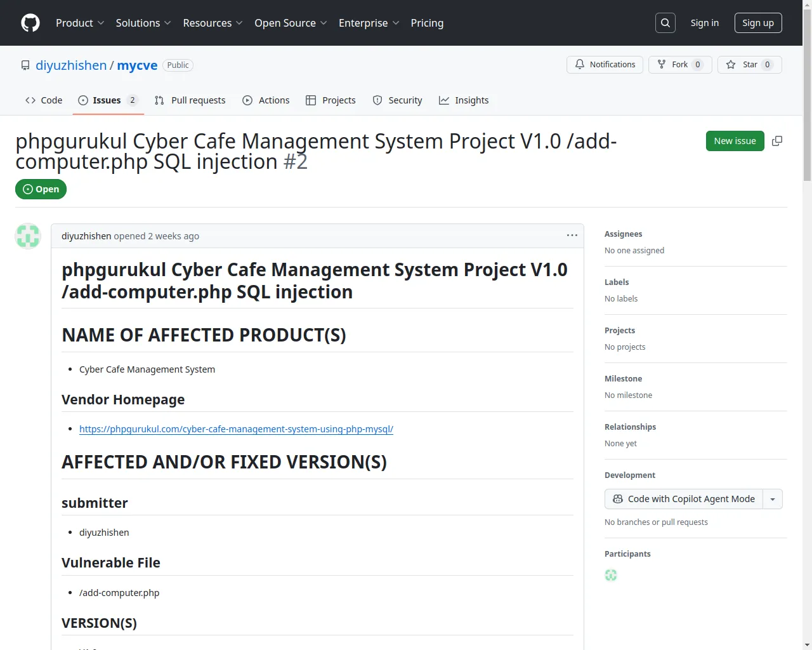Screen dimensions: 812x650
Task: Expand the Open Source menu
Action: 291,23
